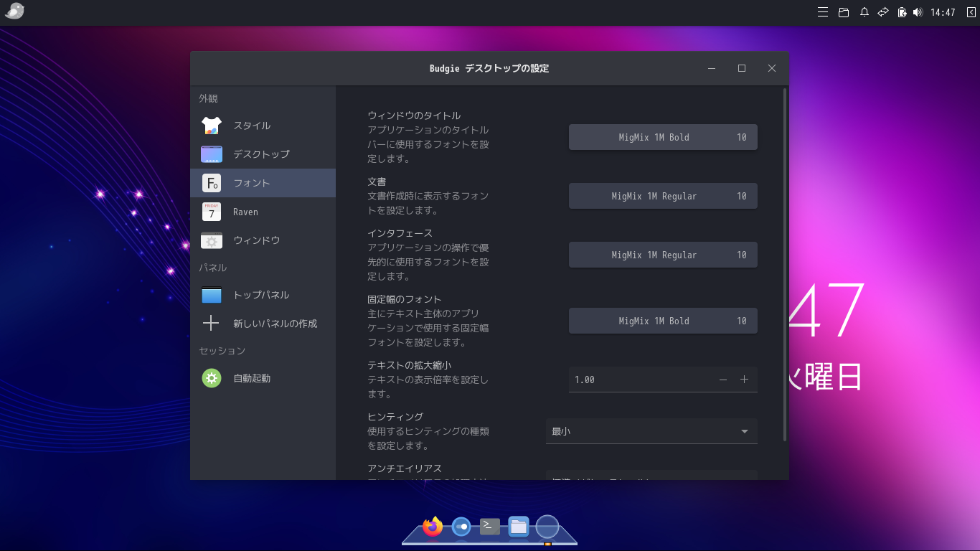Open the window list icon in top panel
980x551 pixels.
pyautogui.click(x=843, y=12)
